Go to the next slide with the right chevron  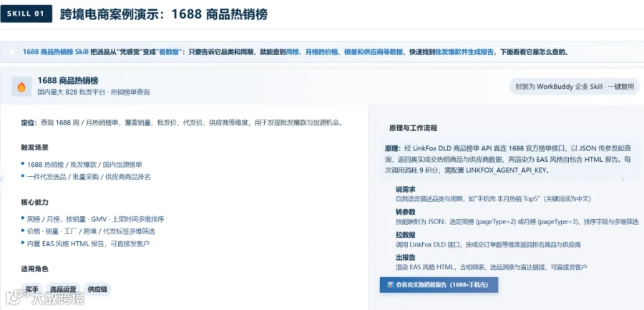coord(623,179)
